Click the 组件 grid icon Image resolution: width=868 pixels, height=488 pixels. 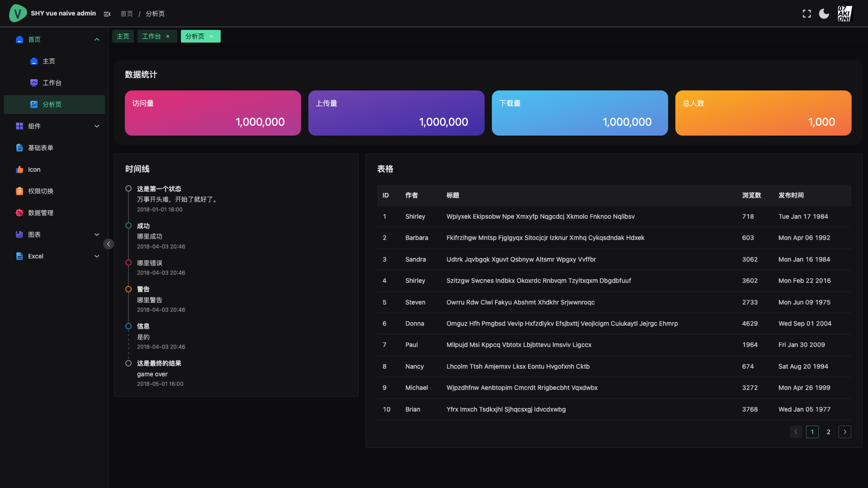pos(19,126)
